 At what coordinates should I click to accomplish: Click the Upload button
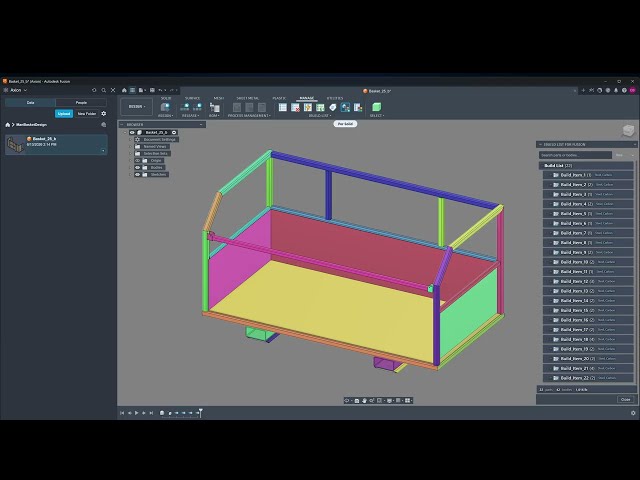click(64, 113)
